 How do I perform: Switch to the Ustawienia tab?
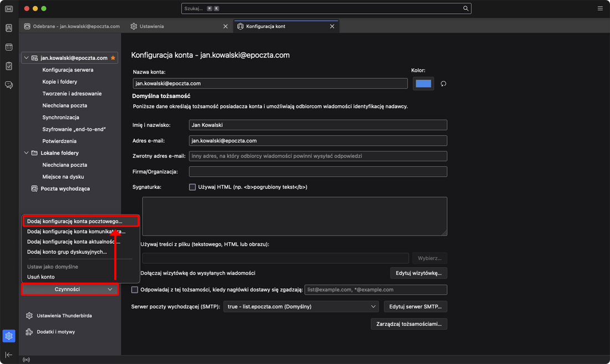(151, 26)
